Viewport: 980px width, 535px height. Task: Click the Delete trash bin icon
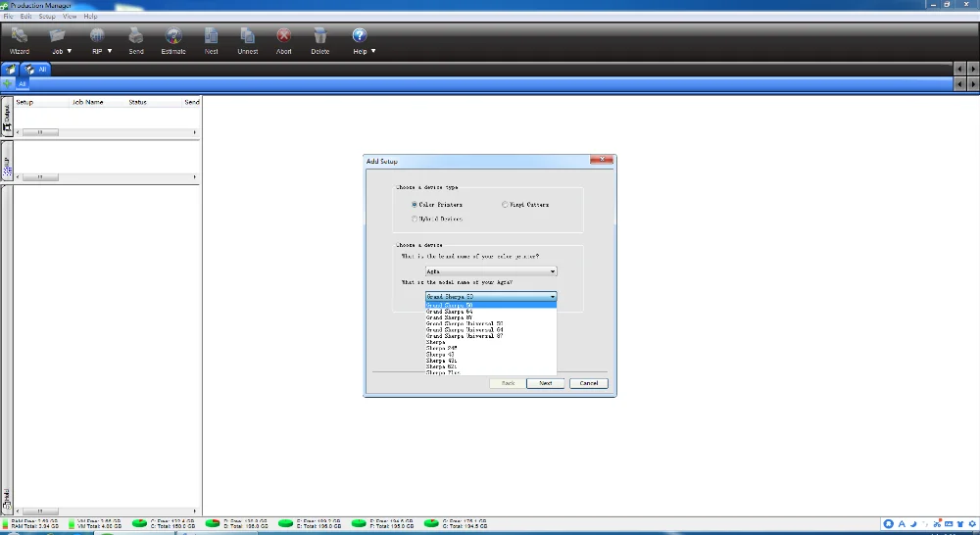(x=320, y=35)
